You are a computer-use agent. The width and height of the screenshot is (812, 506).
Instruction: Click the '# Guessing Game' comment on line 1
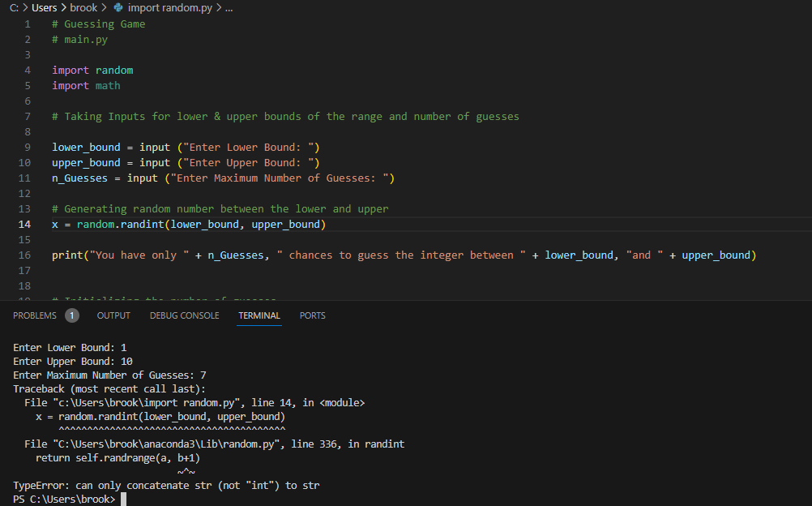pos(97,24)
